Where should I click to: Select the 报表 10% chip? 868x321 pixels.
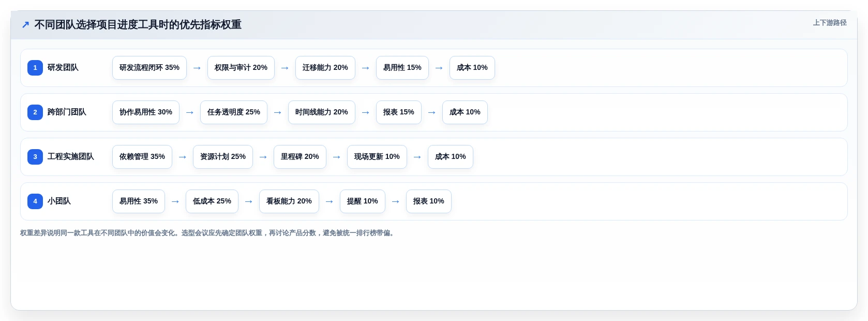point(429,201)
